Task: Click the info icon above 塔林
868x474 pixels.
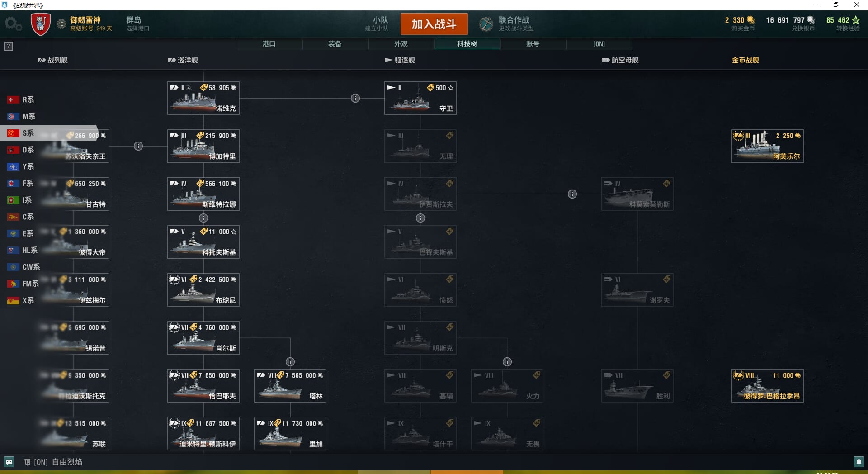Action: [290, 362]
